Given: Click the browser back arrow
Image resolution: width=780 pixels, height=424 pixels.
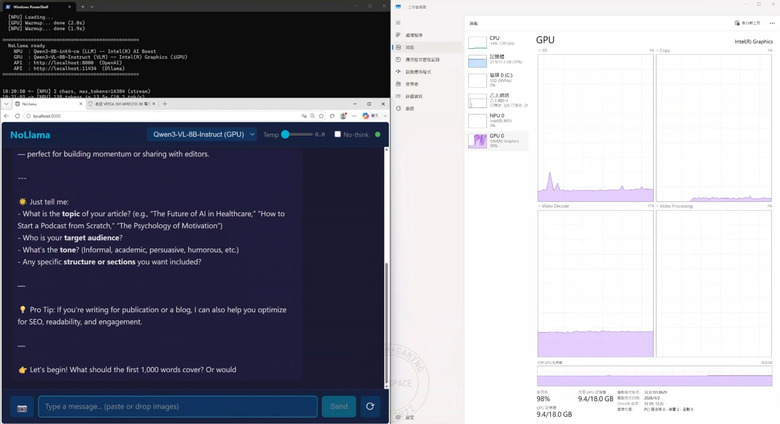Looking at the screenshot, I should [6, 116].
